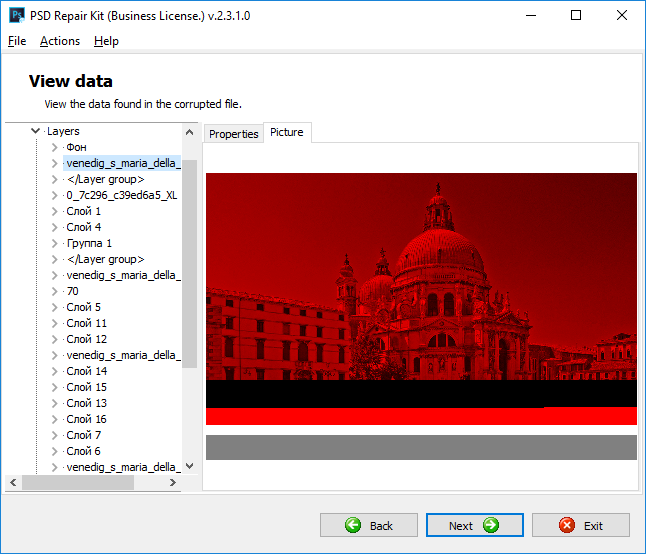Click the tree's scroll right arrow
Image resolution: width=646 pixels, height=554 pixels.
[173, 482]
